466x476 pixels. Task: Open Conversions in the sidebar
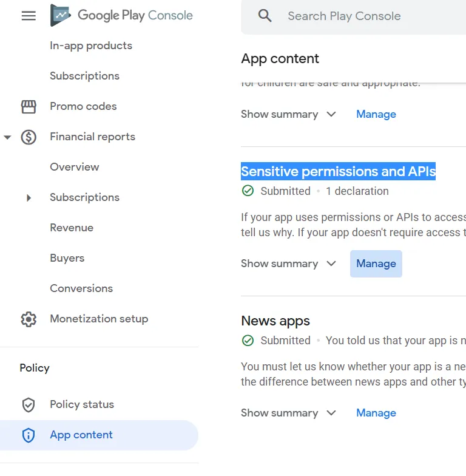click(81, 288)
